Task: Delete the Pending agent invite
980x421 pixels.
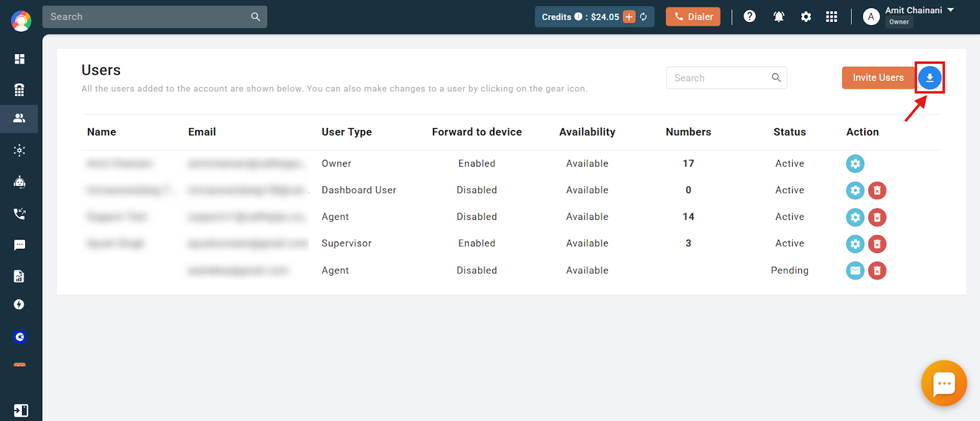Action: 877,270
